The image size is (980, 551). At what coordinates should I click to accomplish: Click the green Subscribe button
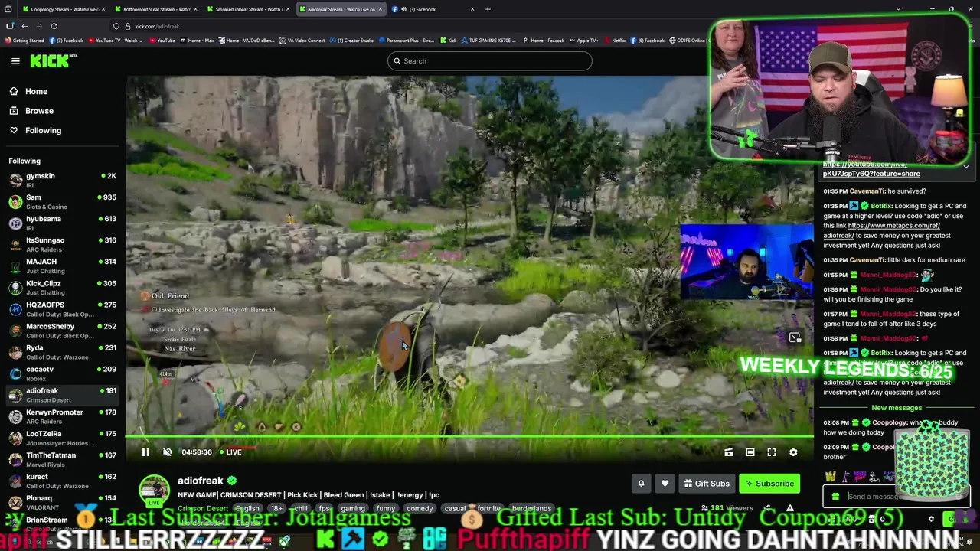coord(769,484)
